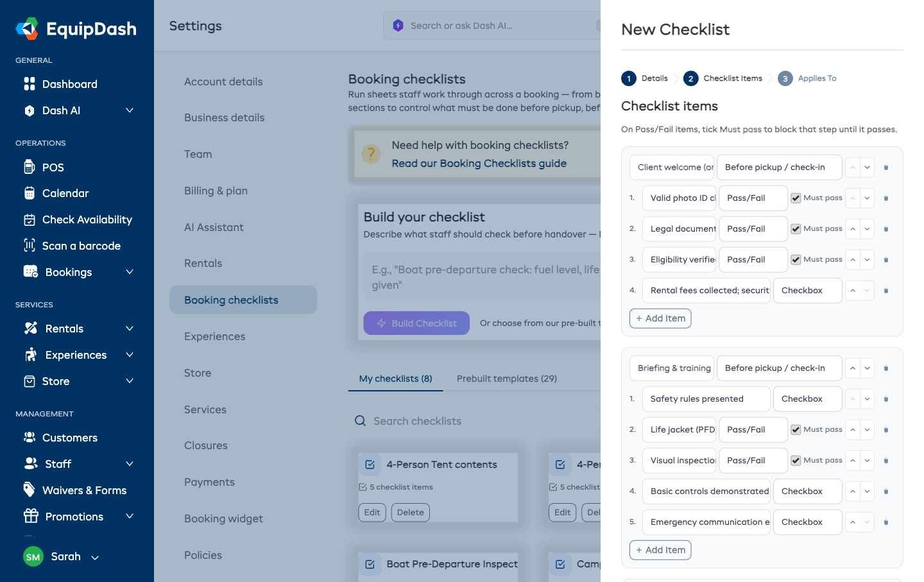Untick Must pass for Valid photo ID
The image size is (924, 582).
pyautogui.click(x=796, y=198)
